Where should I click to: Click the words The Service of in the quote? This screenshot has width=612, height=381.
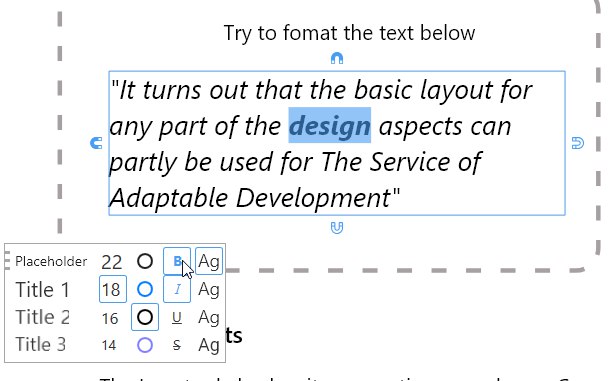coord(401,162)
